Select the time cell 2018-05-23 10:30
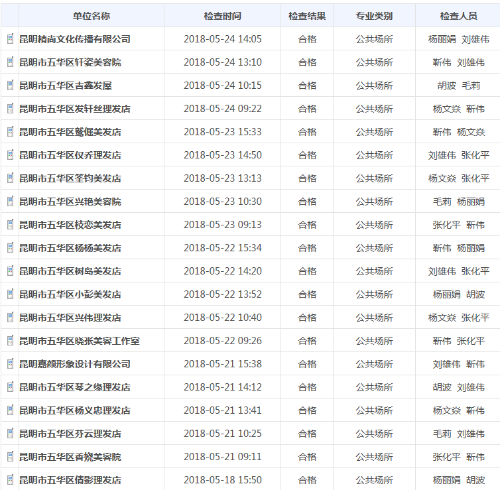The width and height of the screenshot is (500, 490). [222, 202]
